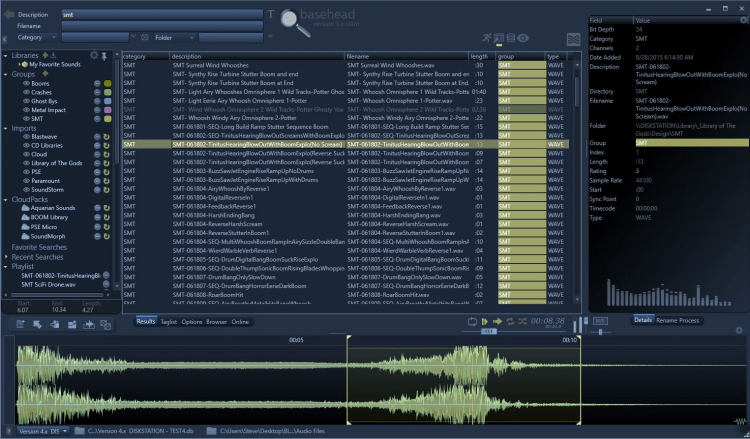Click the purple swatch for Metal Impact

[107, 110]
